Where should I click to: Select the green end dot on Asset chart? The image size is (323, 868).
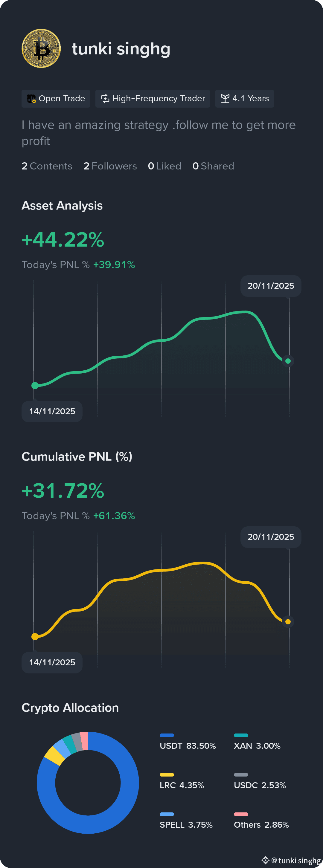[x=288, y=361]
